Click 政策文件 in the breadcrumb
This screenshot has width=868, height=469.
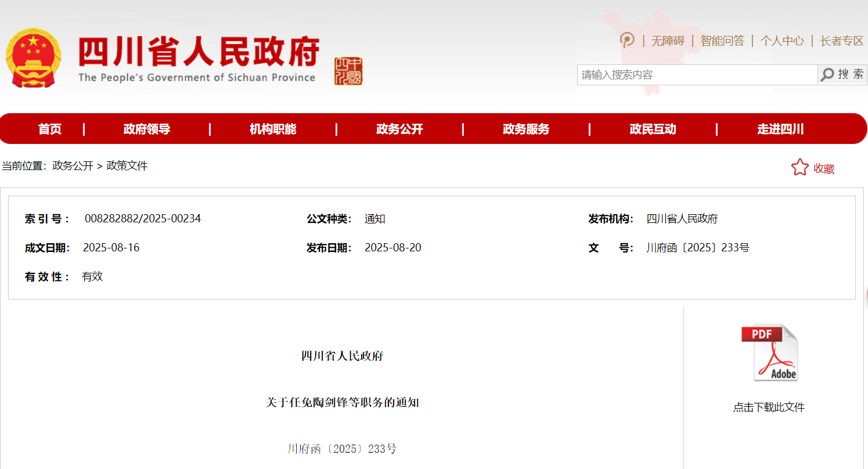pyautogui.click(x=127, y=166)
